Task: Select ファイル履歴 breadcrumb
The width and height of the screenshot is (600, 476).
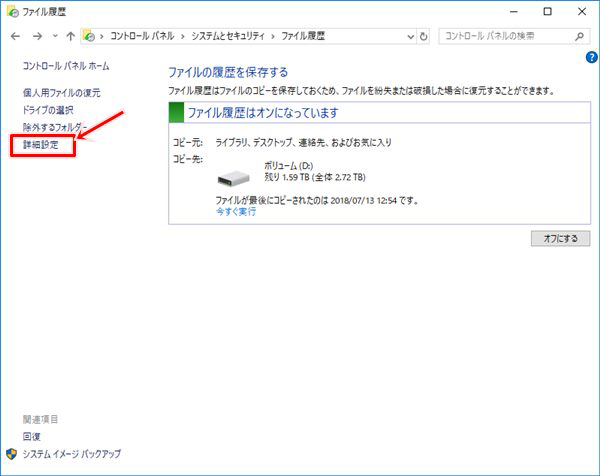Action: [303, 36]
